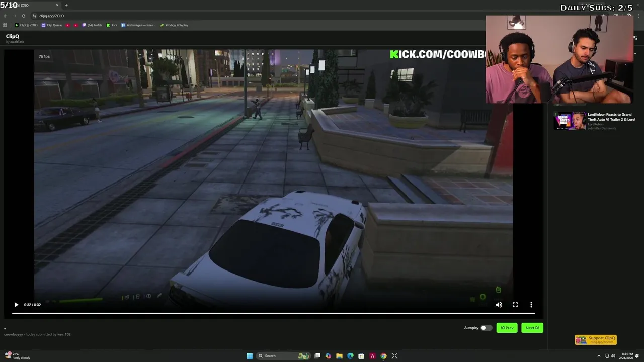
Task: Go back with the browser back arrow
Action: tap(6, 16)
